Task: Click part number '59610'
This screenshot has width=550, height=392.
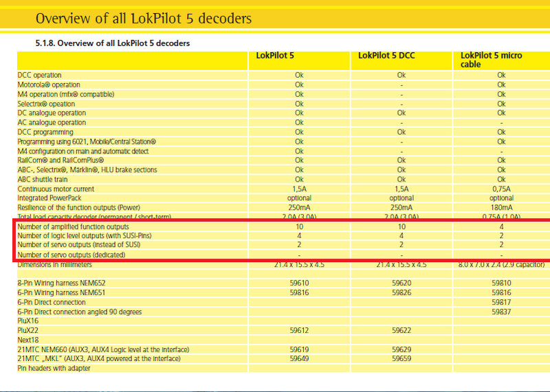Action: coord(299,283)
